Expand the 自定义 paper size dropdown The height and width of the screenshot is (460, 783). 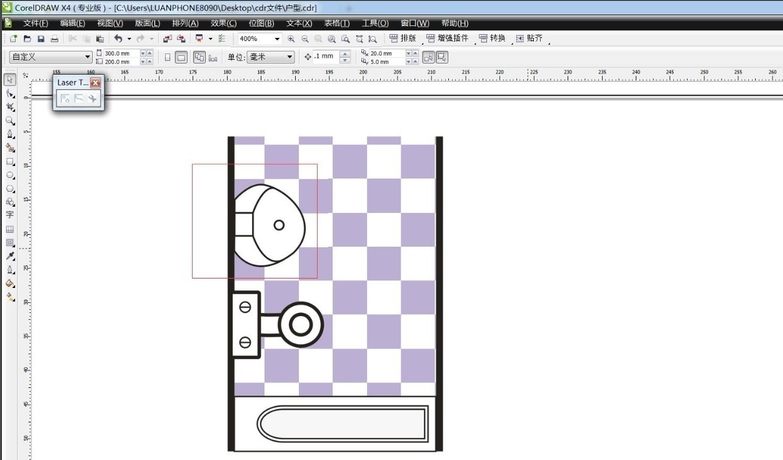(88, 57)
